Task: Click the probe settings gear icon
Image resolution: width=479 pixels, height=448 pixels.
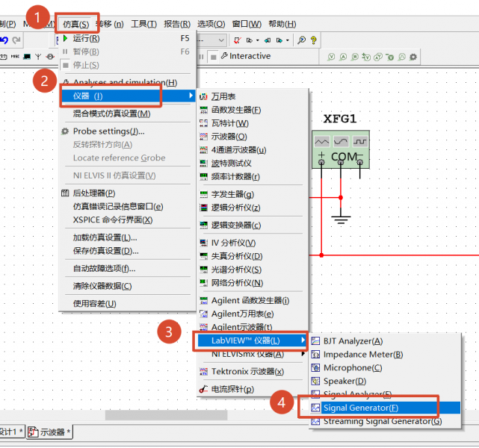Action: [x=413, y=57]
